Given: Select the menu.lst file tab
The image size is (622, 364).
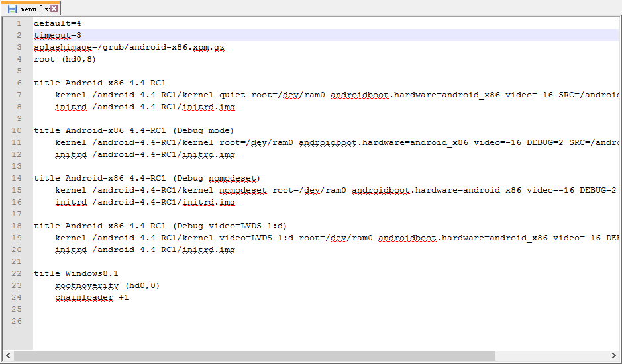Looking at the screenshot, I should tap(31, 9).
